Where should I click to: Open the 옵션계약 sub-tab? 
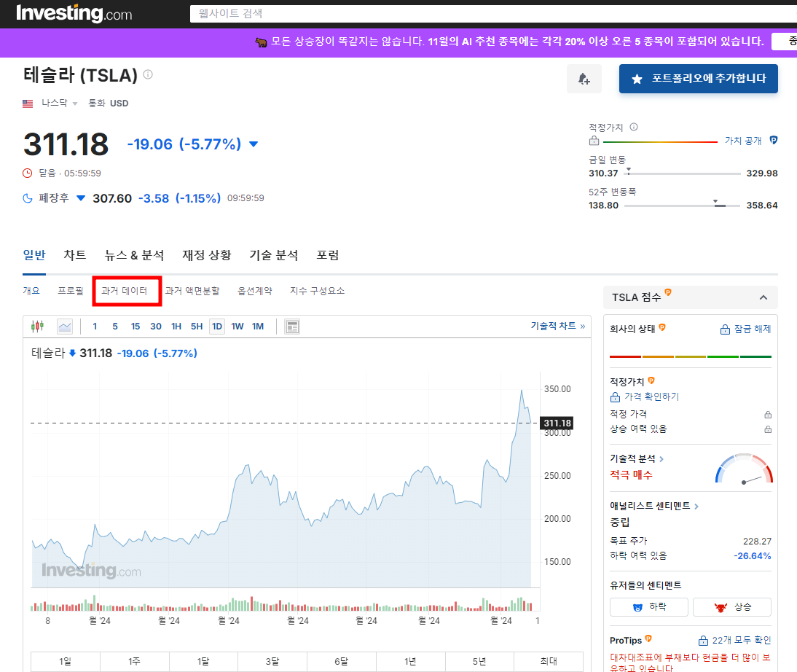pos(255,291)
